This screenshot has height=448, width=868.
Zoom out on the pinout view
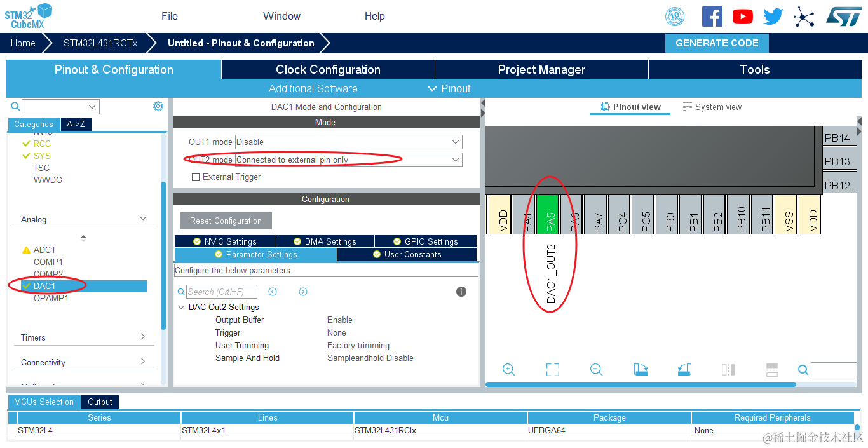tap(596, 370)
